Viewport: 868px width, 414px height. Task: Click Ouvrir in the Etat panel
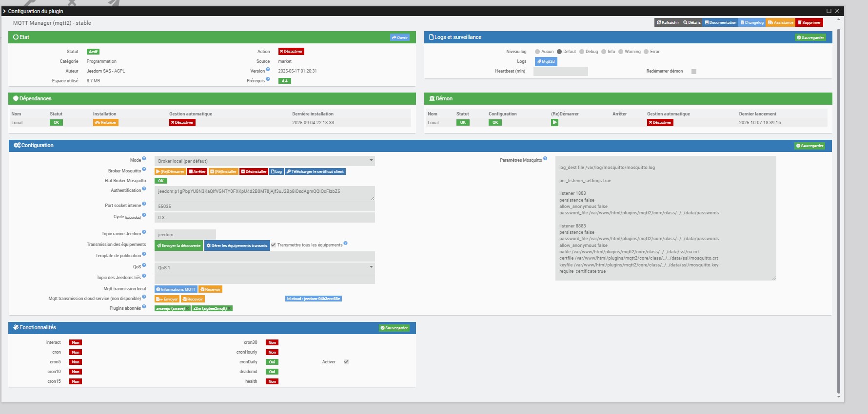click(x=400, y=38)
